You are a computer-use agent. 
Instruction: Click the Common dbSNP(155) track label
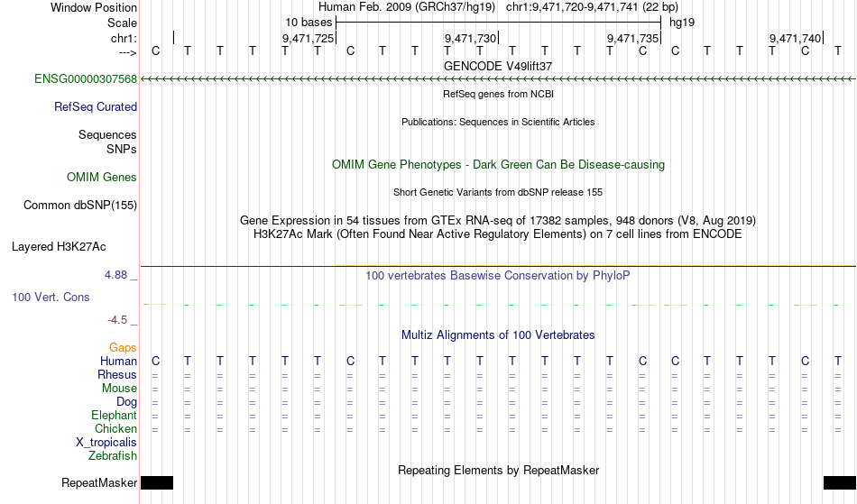[x=79, y=206]
